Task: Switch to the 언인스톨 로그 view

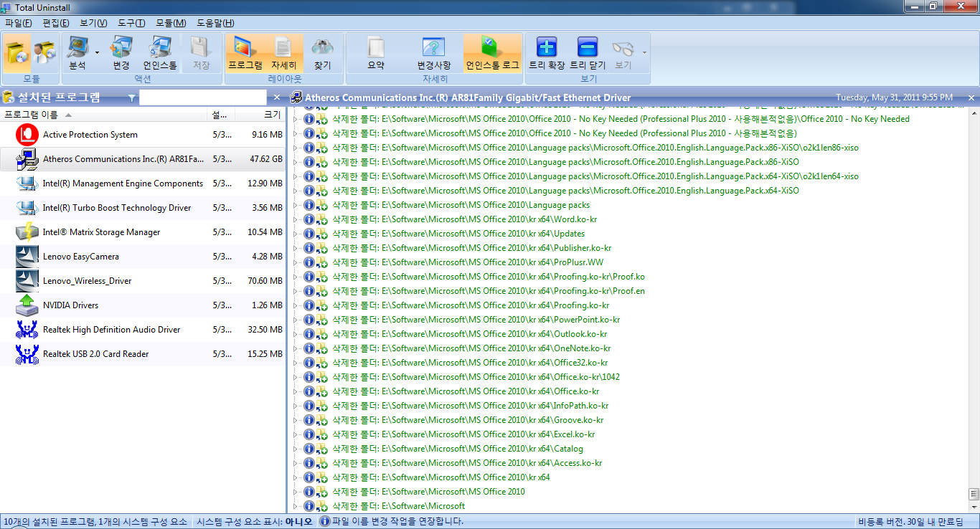Action: tap(492, 53)
